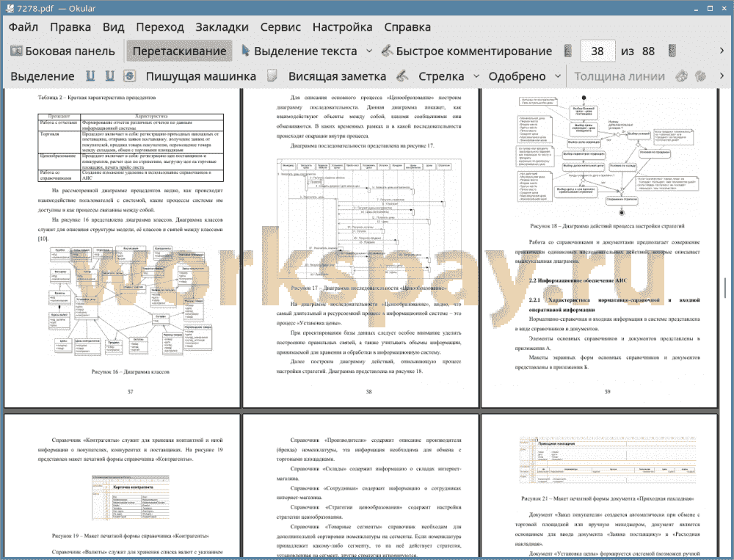Open the dropdown arrow beside Одобрено
Image resolution: width=734 pixels, height=560 pixels.
pos(558,76)
